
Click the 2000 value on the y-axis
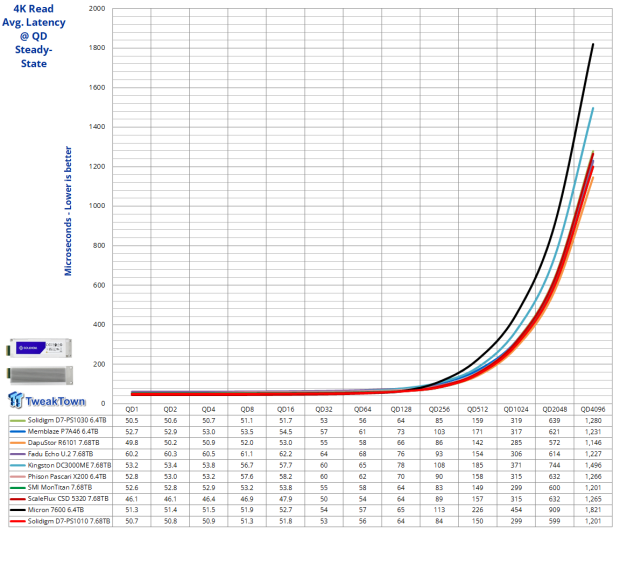click(x=97, y=9)
